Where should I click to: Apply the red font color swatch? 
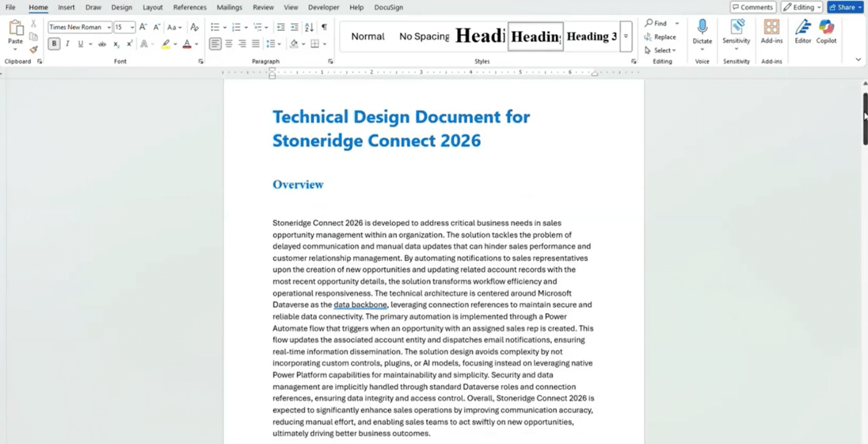[x=187, y=44]
